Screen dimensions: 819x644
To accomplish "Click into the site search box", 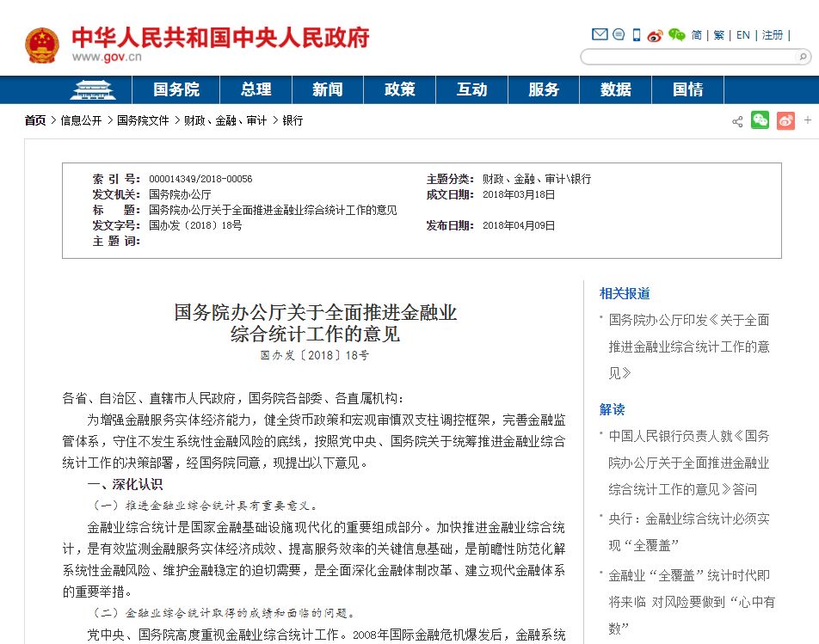I will point(687,58).
